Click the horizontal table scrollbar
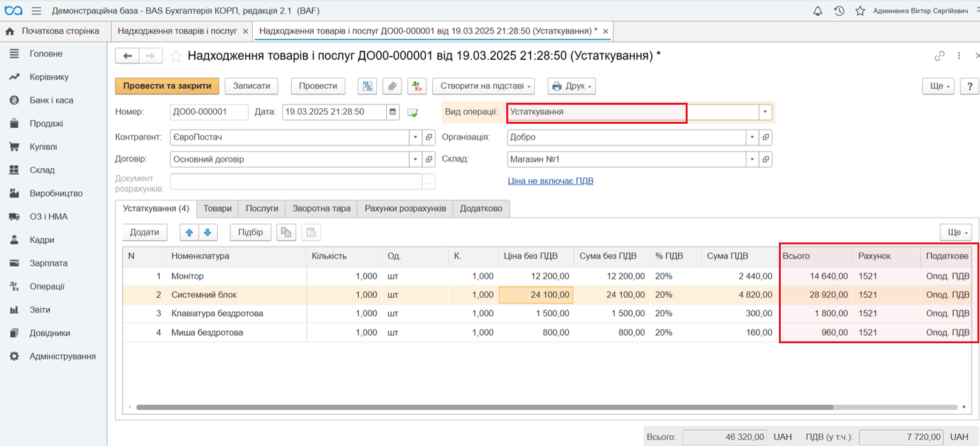Viewport: 980px width, 446px height. click(x=485, y=406)
